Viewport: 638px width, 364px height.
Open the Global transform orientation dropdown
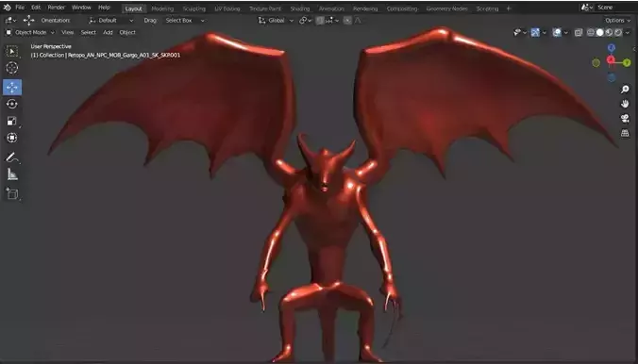point(276,21)
